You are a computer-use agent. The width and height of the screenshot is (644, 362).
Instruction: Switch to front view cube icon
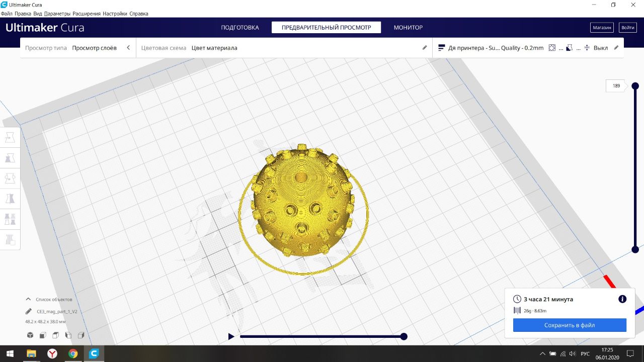pyautogui.click(x=43, y=335)
